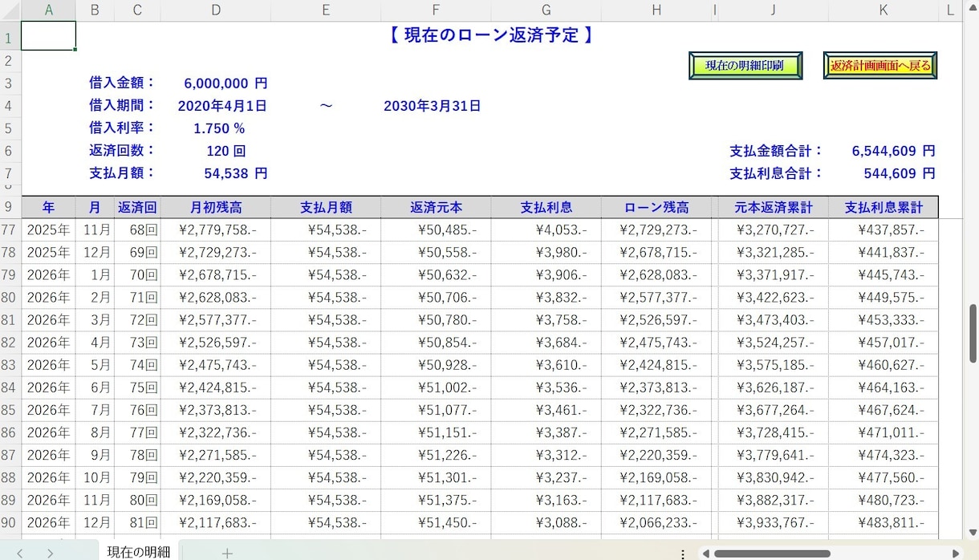
Task: Click start date 2020年4月1日
Action: point(222,105)
